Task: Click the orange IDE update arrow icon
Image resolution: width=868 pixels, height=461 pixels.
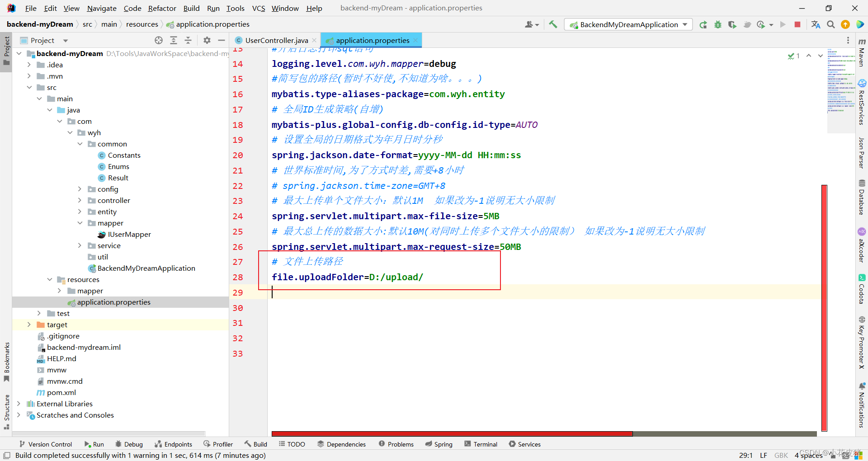Action: click(x=845, y=24)
